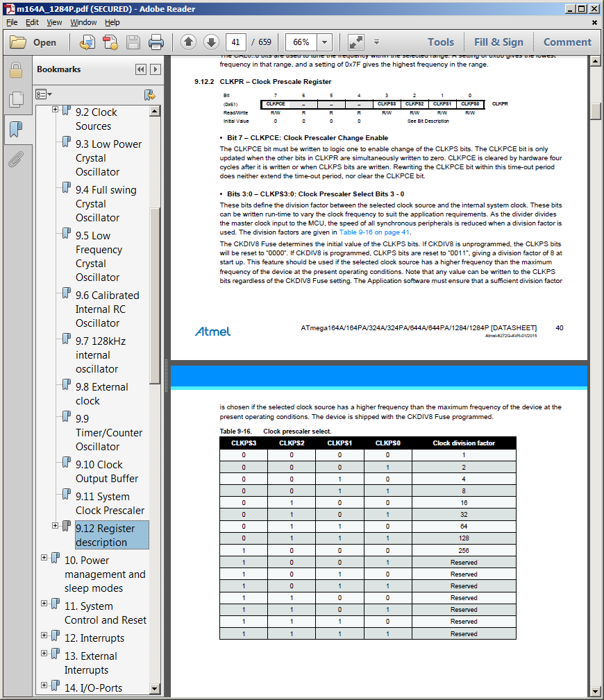This screenshot has height=700, width=604.
Task: Open the Window menu
Action: click(83, 22)
